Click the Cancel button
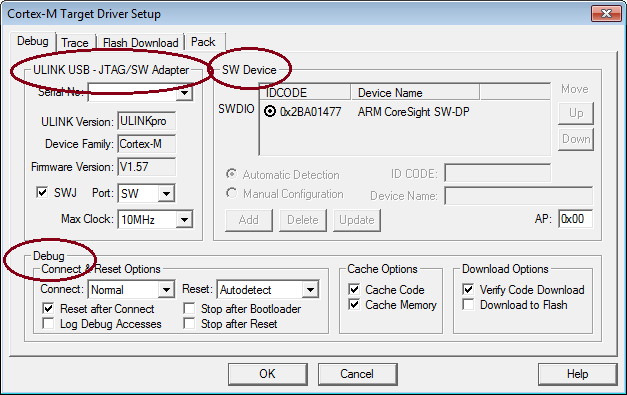The width and height of the screenshot is (627, 395). tap(357, 374)
